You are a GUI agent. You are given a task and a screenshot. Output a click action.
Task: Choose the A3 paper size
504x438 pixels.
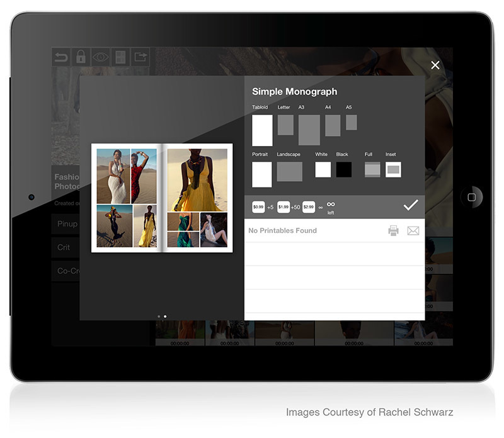[x=309, y=130]
